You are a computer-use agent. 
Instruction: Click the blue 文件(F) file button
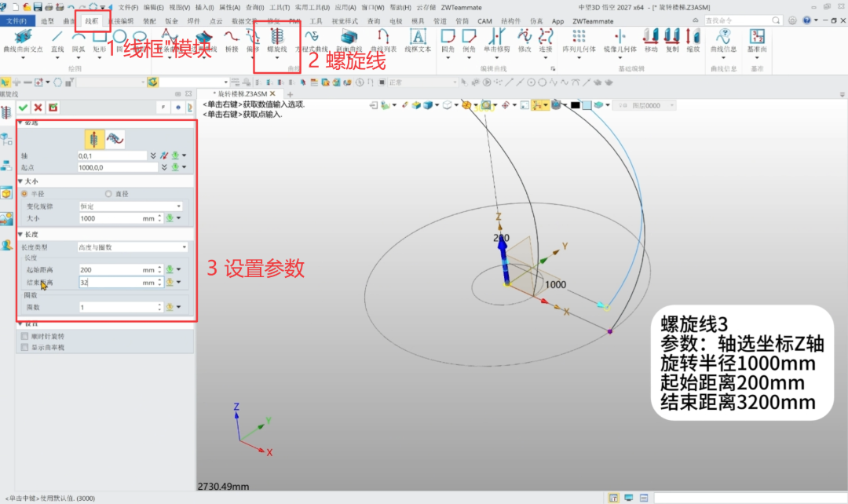point(17,21)
